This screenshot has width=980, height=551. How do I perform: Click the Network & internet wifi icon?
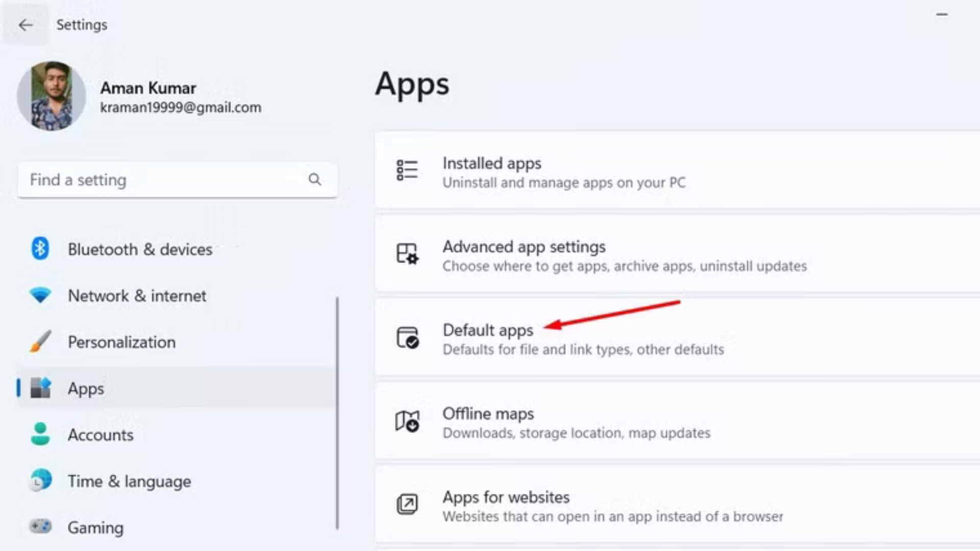[x=41, y=296]
